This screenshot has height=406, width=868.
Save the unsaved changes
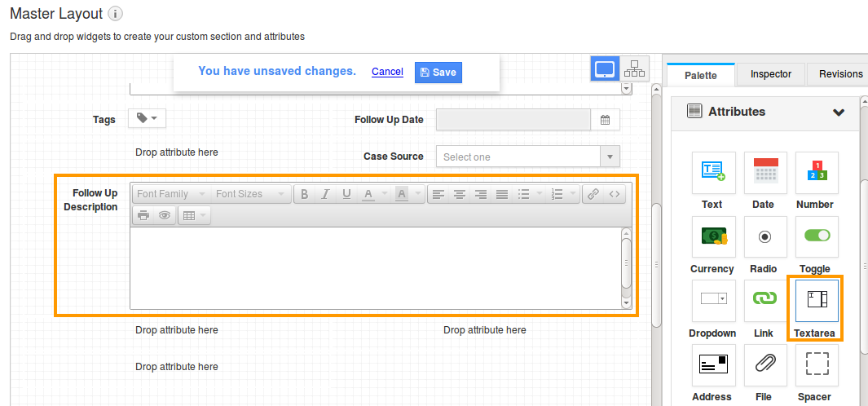click(438, 72)
